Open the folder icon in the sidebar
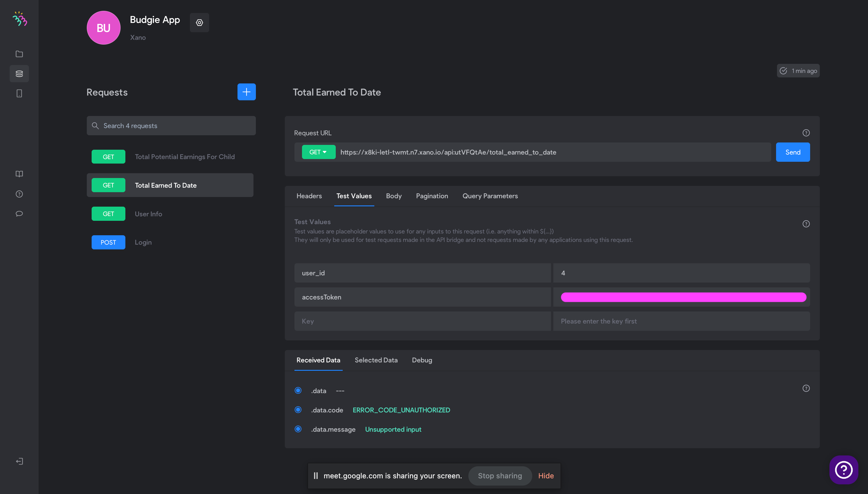The height and width of the screenshot is (494, 868). pos(19,54)
